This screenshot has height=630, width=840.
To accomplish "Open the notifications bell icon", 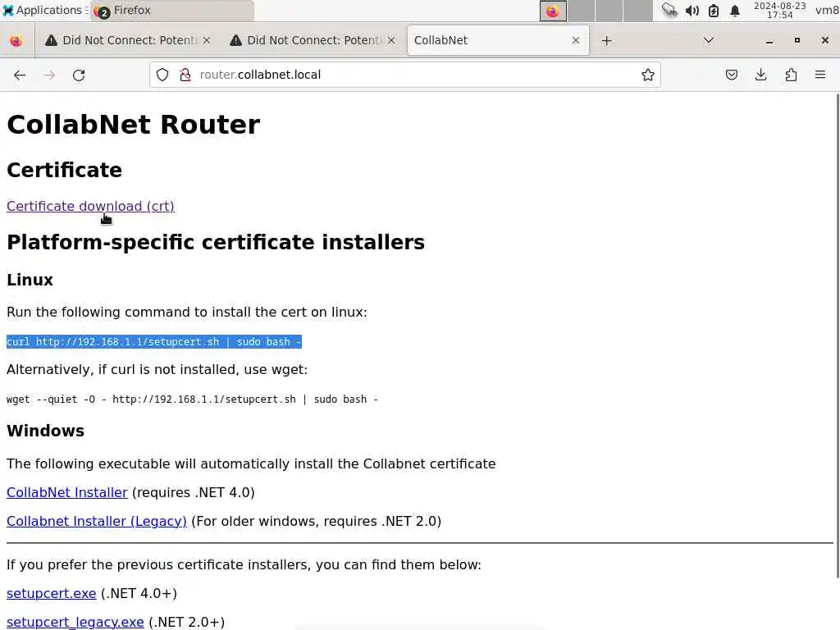I will click(x=735, y=10).
